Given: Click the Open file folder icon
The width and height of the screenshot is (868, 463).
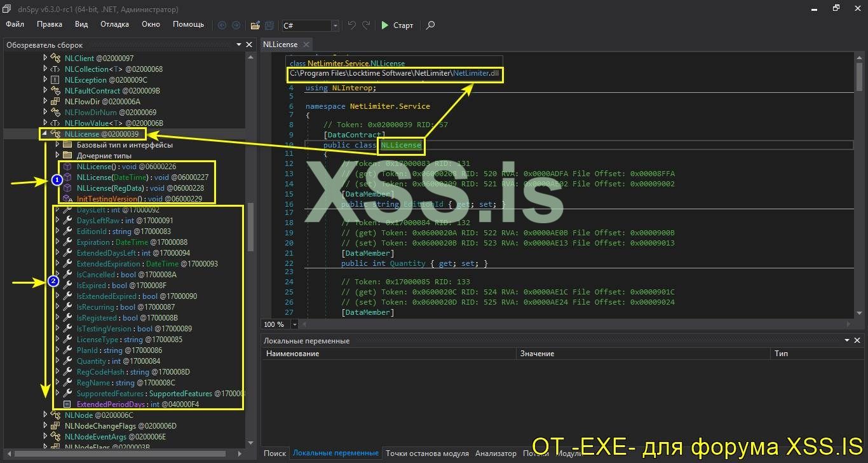Looking at the screenshot, I should [x=255, y=25].
